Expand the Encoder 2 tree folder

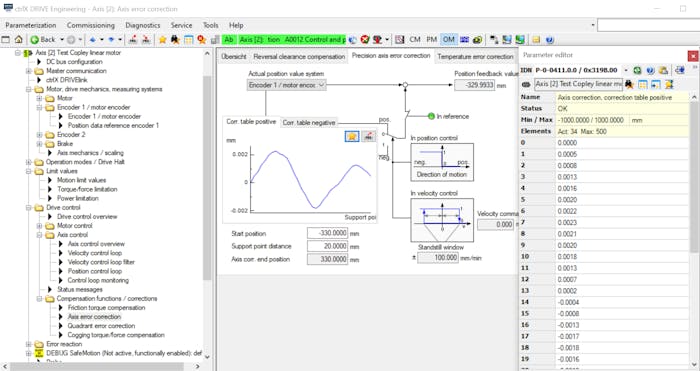tap(39, 135)
